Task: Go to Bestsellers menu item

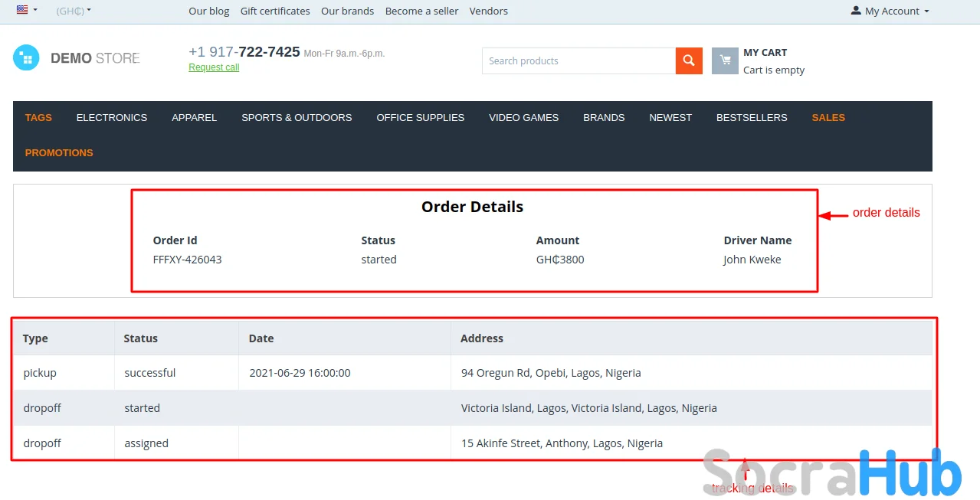Action: [x=752, y=117]
